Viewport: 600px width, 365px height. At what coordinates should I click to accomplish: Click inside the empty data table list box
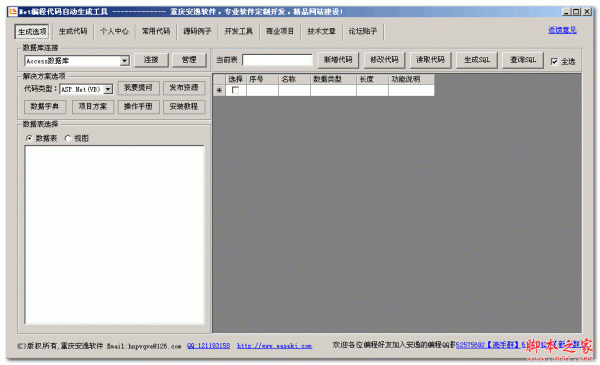click(x=114, y=235)
